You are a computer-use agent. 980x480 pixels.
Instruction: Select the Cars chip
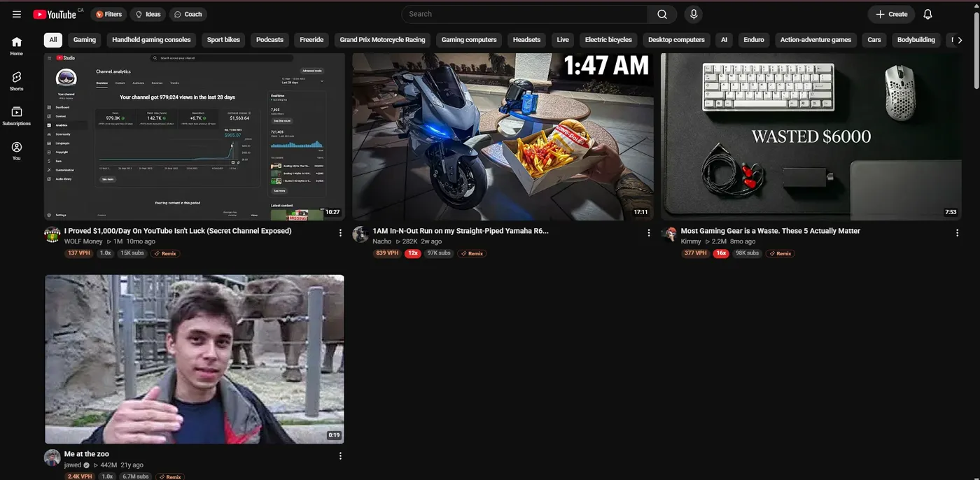(874, 40)
